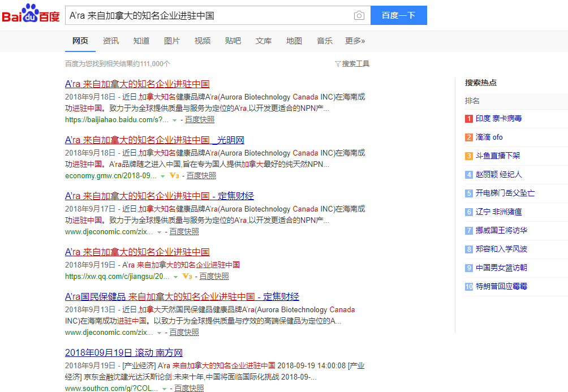Open hot search 滴滴 ofo
The height and width of the screenshot is (392, 568).
[x=489, y=137]
